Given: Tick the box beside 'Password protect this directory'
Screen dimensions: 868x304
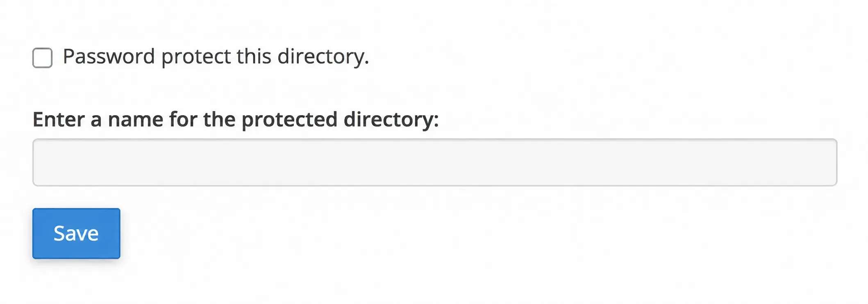Looking at the screenshot, I should (x=43, y=58).
